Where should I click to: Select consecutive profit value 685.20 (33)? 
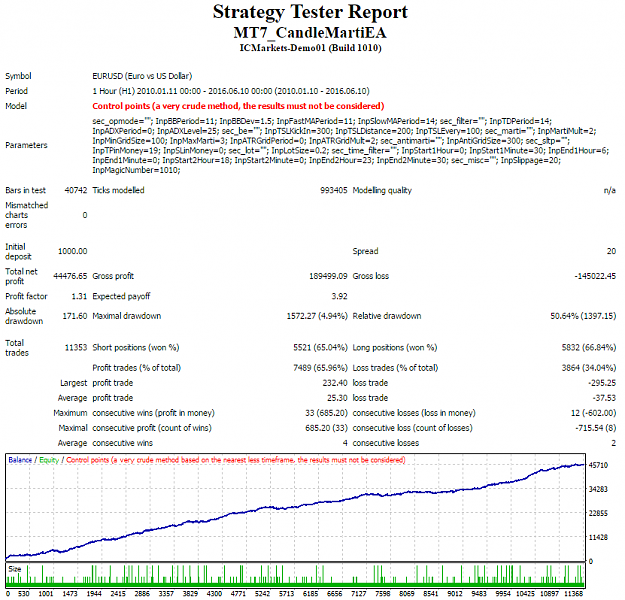click(x=326, y=428)
